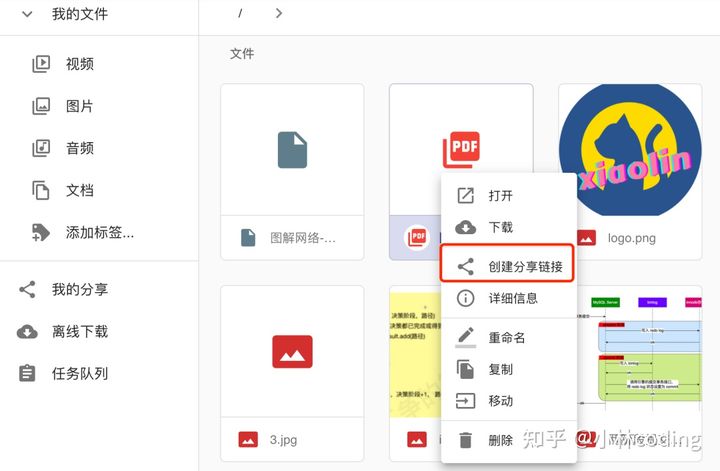This screenshot has width=720, height=471.
Task: Click the 图解网络-... file name
Action: point(303,238)
